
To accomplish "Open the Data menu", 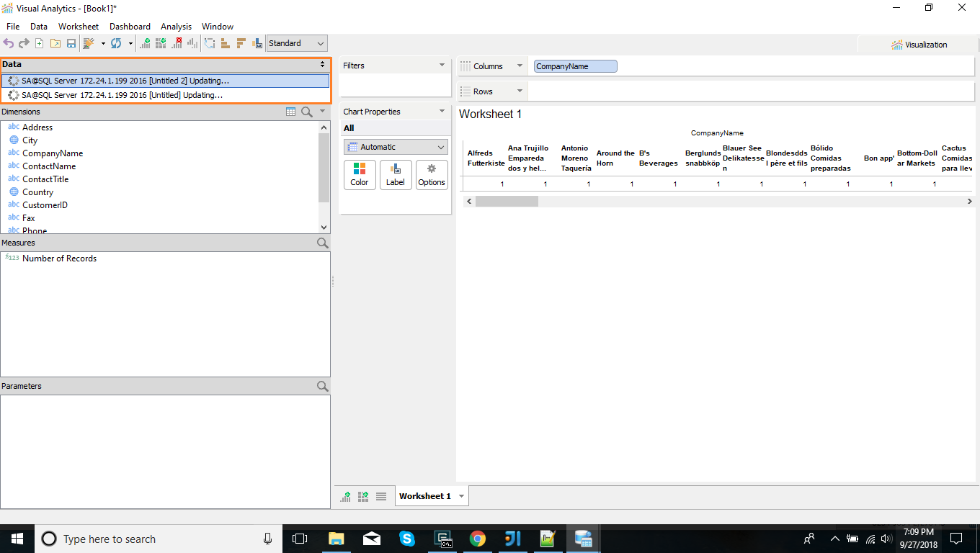I will click(39, 27).
